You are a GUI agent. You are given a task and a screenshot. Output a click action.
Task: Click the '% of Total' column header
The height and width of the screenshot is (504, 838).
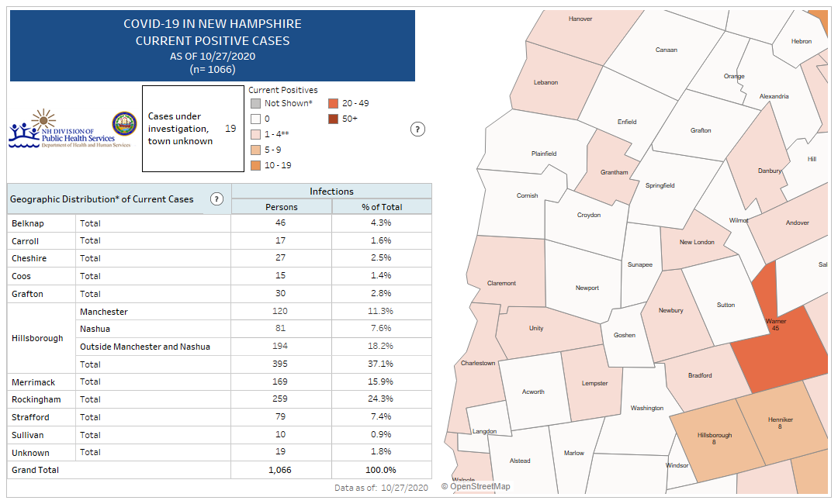(x=381, y=207)
